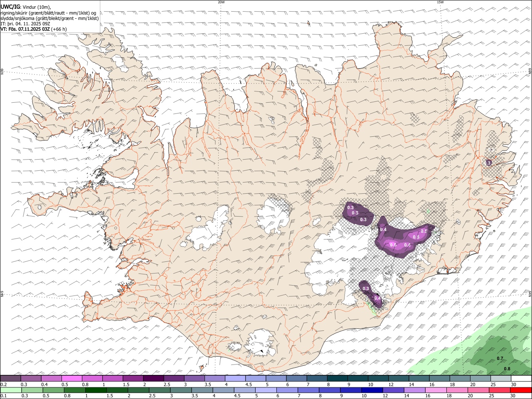
Task: Select the lower legend swatch between 0.5 and 0.8
Action: (x=54, y=390)
